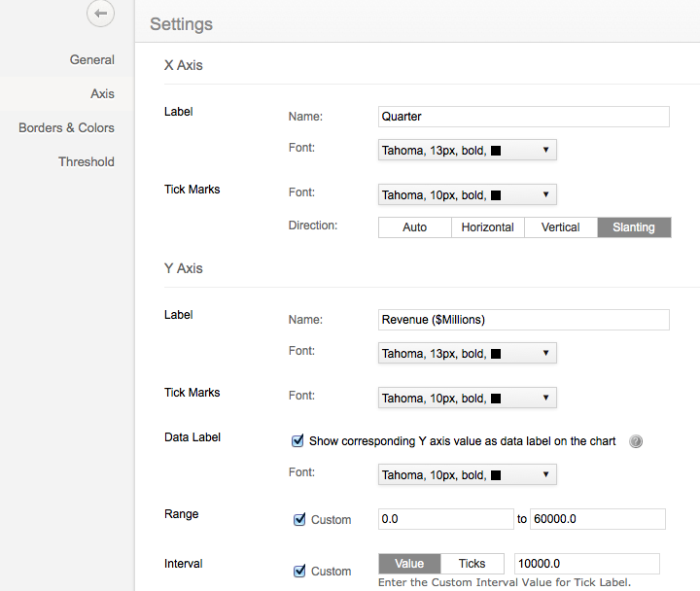700x591 pixels.
Task: Open the Y Axis Label font dropdown
Action: coord(467,354)
